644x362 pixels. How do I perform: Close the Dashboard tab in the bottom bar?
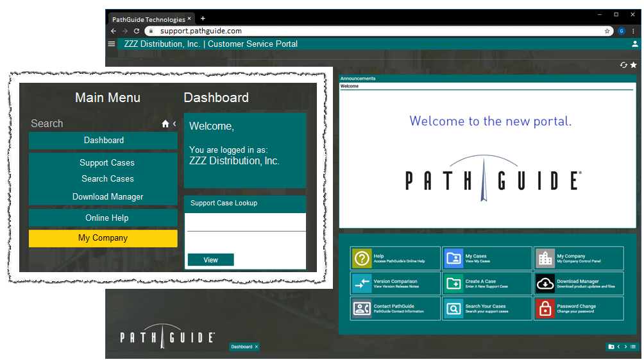257,347
